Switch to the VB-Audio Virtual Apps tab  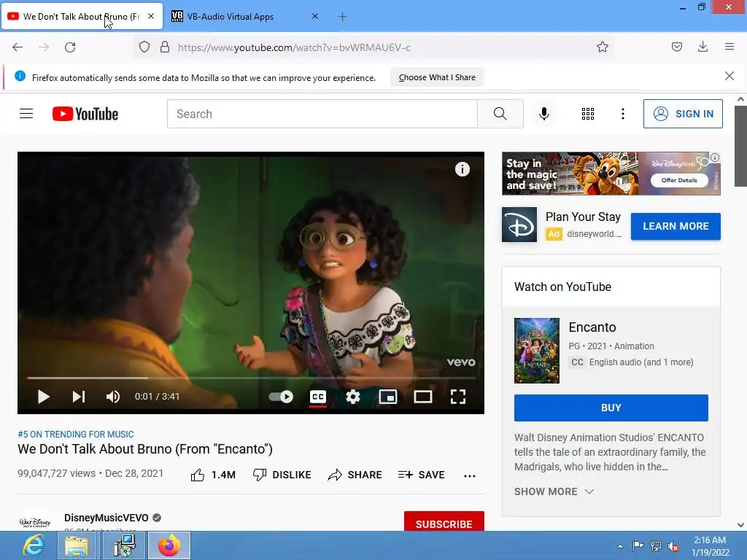point(244,17)
